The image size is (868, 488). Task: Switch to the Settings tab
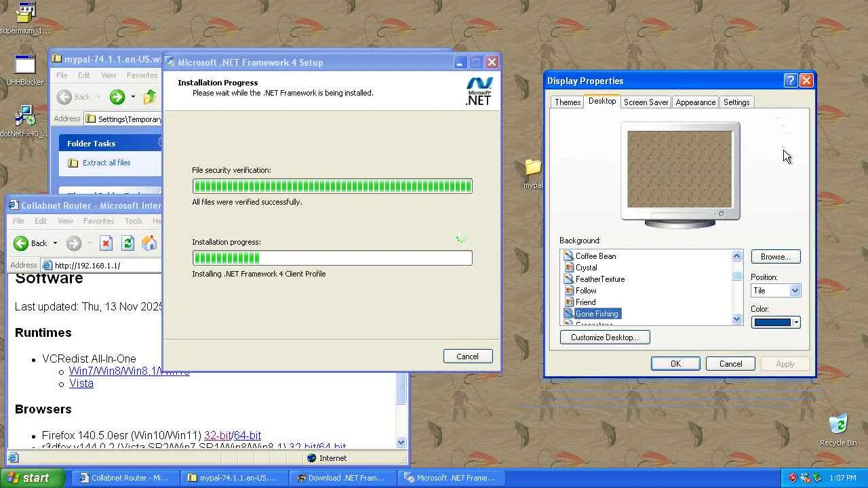736,102
